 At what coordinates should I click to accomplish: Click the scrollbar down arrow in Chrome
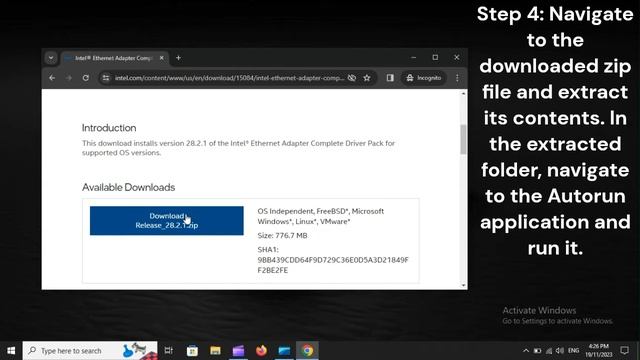[463, 285]
